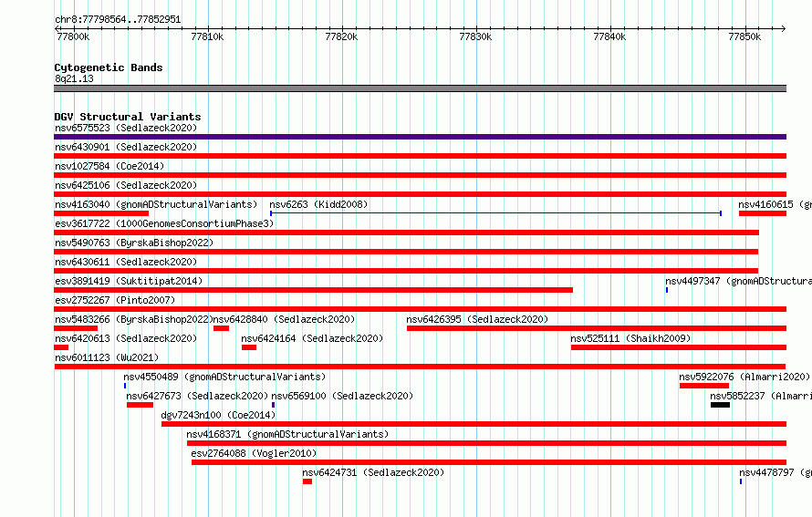Click the nsv6420613 (Sedlazeck2020) label
The width and height of the screenshot is (812, 517).
[126, 338]
